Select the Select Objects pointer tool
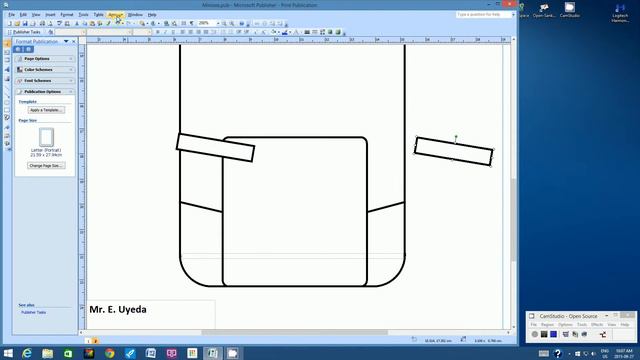This screenshot has height=360, width=640. coord(7,44)
